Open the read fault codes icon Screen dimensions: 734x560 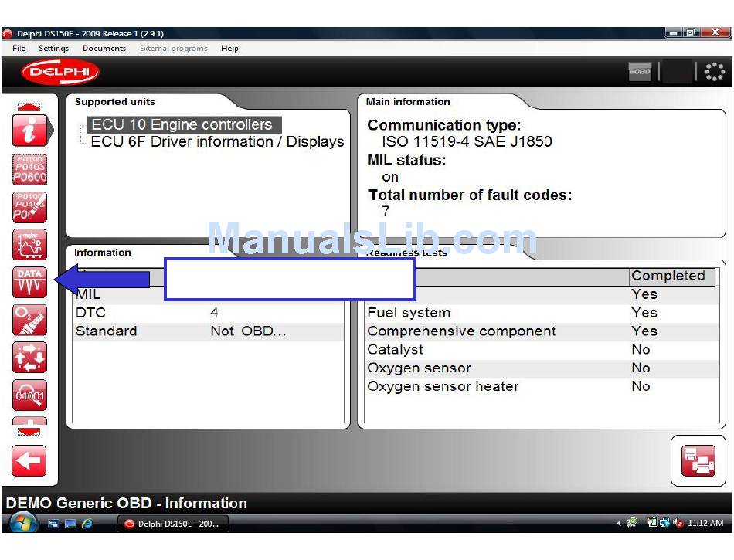(x=29, y=169)
